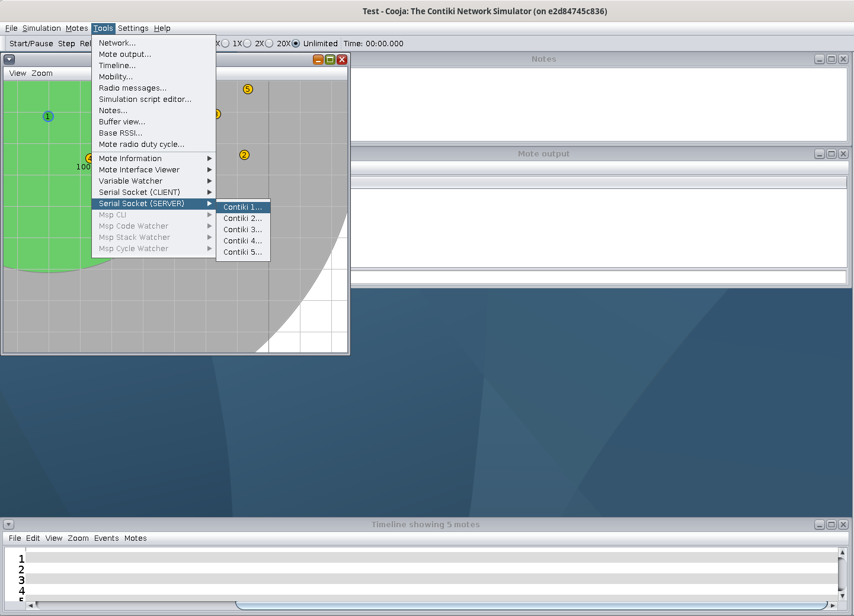854x616 pixels.
Task: Minimize the Timeline window
Action: (x=820, y=525)
